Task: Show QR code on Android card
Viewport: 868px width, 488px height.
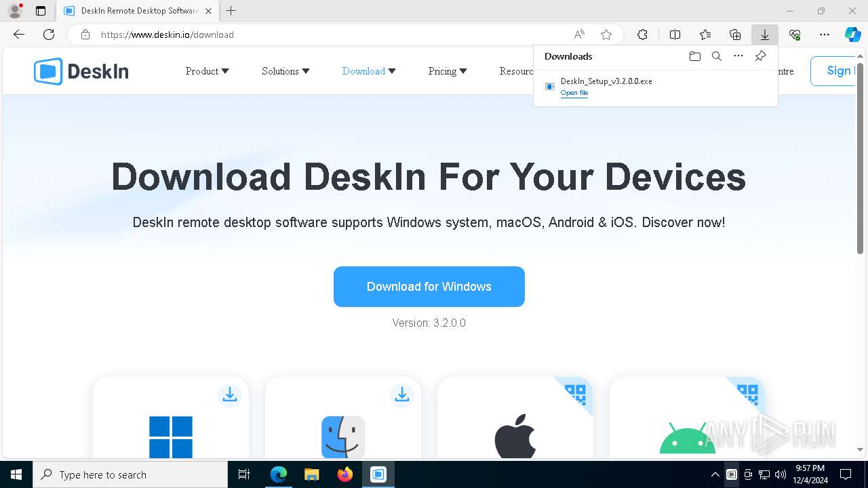Action: tap(747, 394)
